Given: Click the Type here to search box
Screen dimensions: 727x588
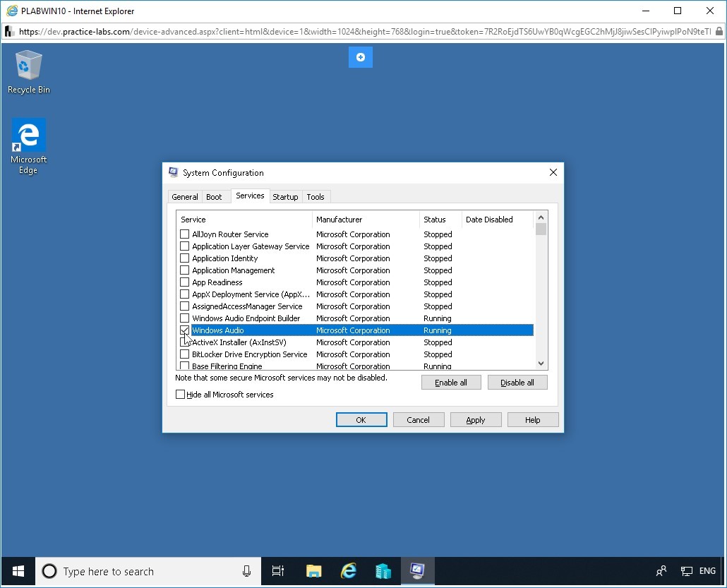Looking at the screenshot, I should pyautogui.click(x=148, y=571).
